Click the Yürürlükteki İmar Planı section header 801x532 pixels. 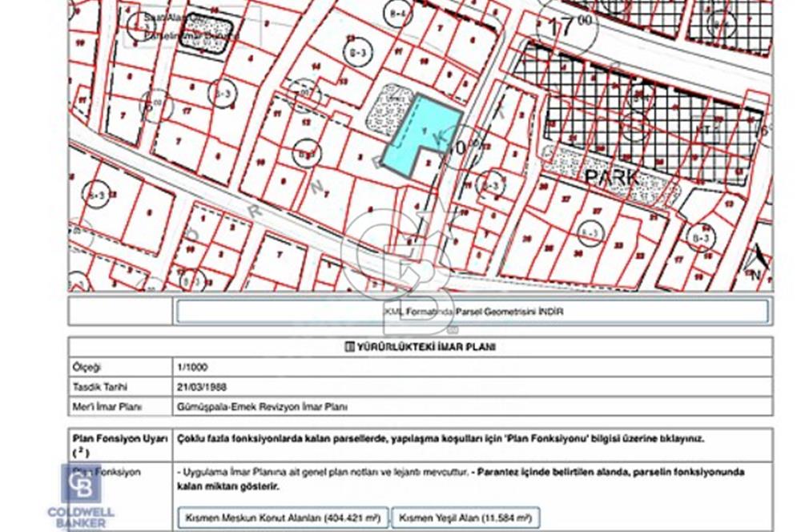click(x=421, y=348)
